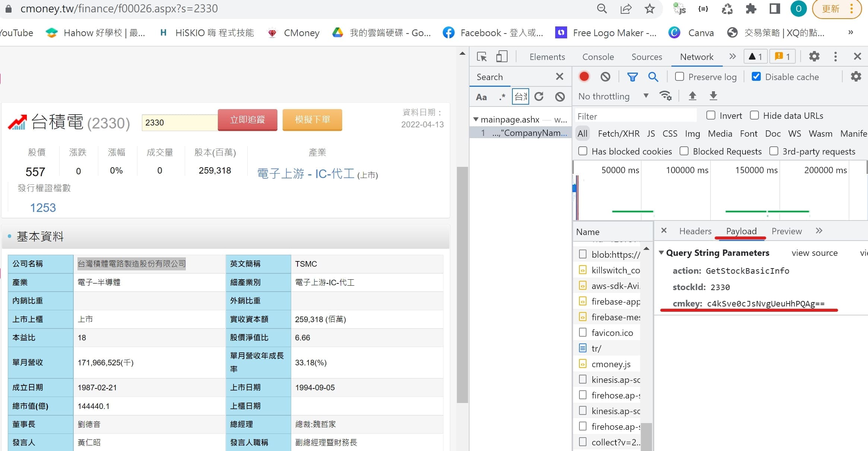
Task: Open the CMoney bookmark
Action: click(x=294, y=33)
